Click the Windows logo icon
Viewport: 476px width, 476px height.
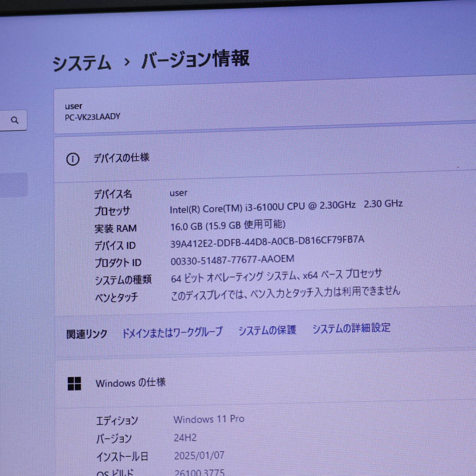tap(74, 384)
